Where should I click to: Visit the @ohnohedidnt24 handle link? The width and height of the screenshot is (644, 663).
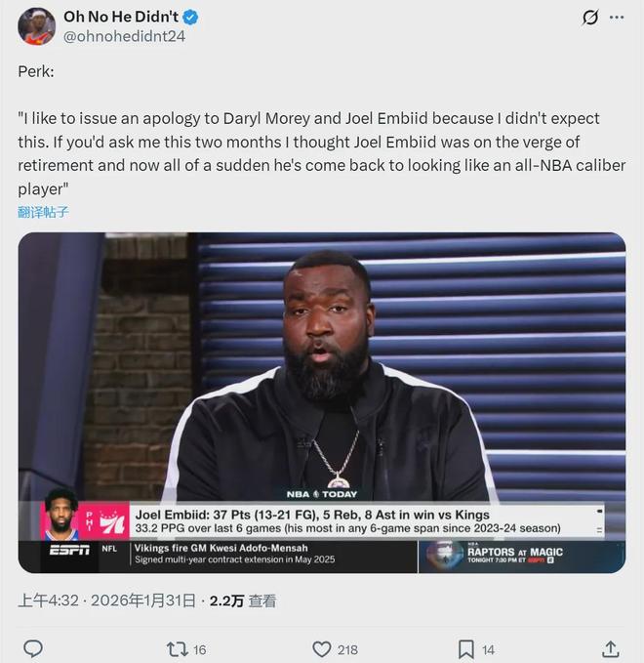(124, 36)
